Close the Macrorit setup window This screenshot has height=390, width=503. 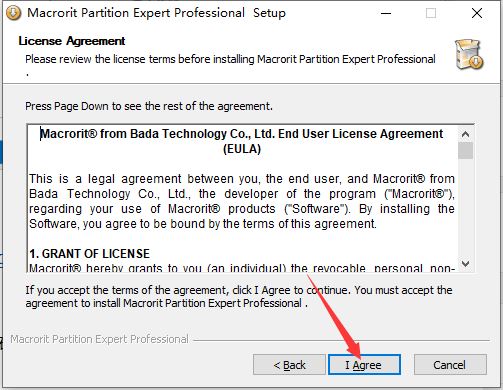click(x=477, y=13)
